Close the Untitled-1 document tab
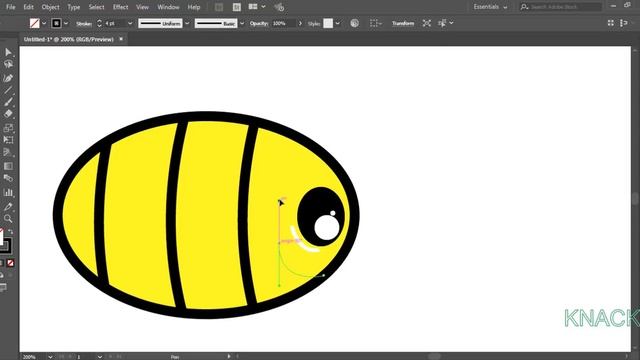Screen dimensions: 640x360 [121, 39]
